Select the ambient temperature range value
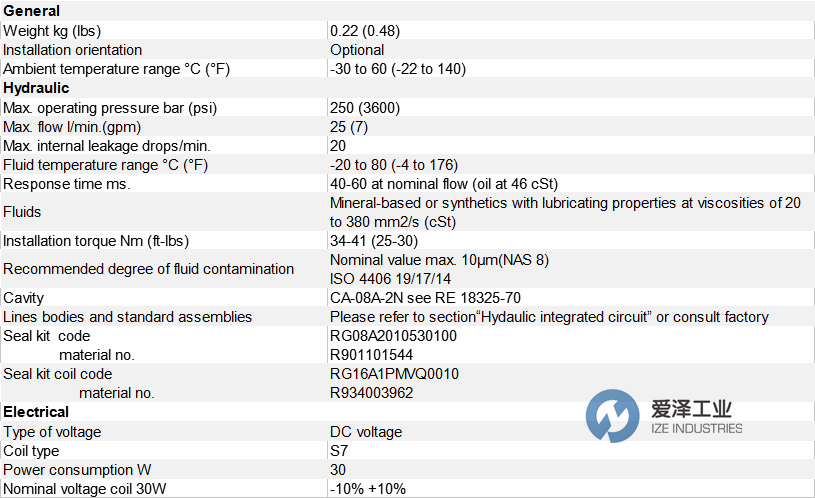The height and width of the screenshot is (498, 815). pos(398,69)
